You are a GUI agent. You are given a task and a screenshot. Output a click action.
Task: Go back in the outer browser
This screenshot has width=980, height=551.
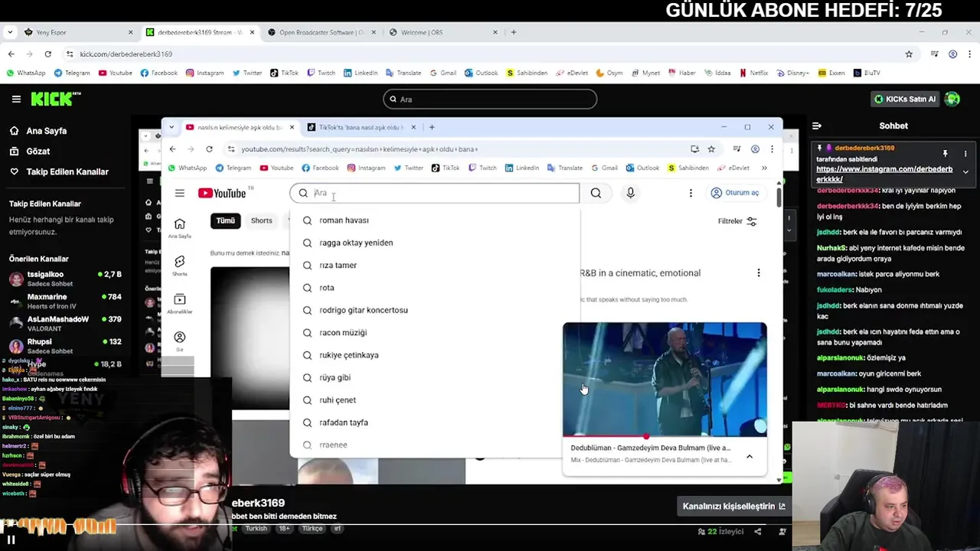coord(11,54)
